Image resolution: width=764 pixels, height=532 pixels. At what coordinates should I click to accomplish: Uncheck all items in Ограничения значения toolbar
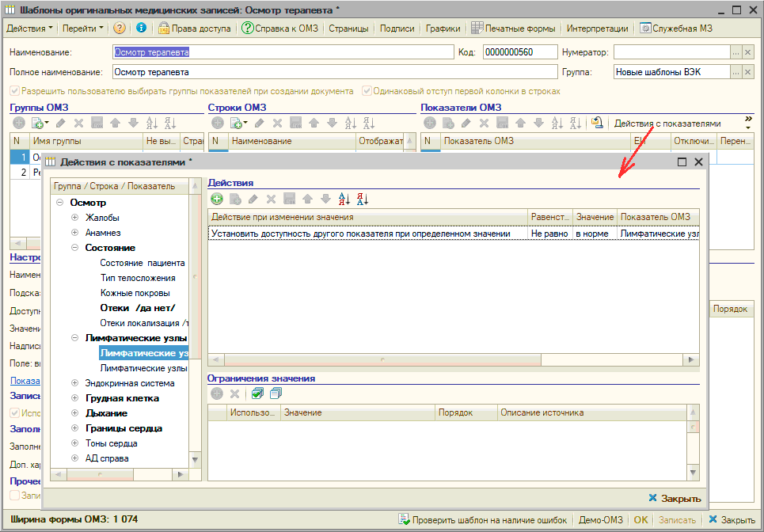click(x=276, y=393)
